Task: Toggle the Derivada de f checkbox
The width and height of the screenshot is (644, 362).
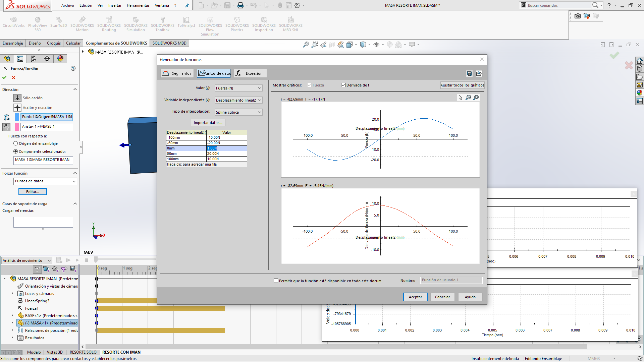Action: tap(343, 85)
